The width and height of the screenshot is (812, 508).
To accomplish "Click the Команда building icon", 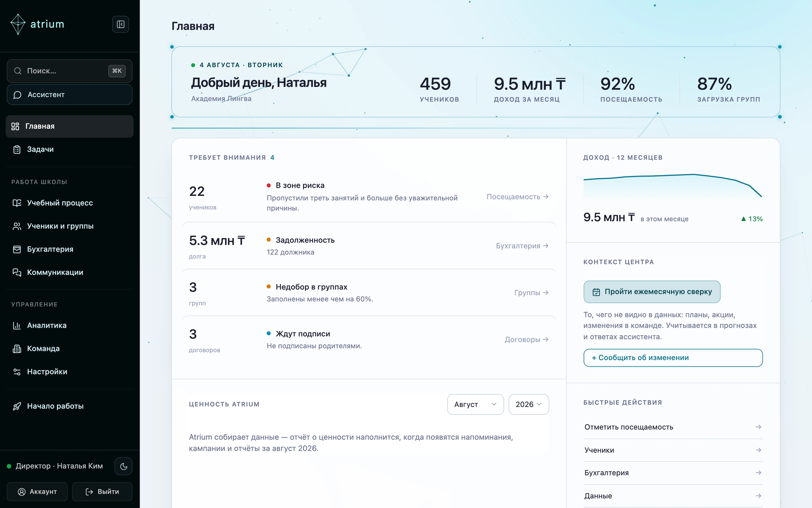I will [x=17, y=349].
